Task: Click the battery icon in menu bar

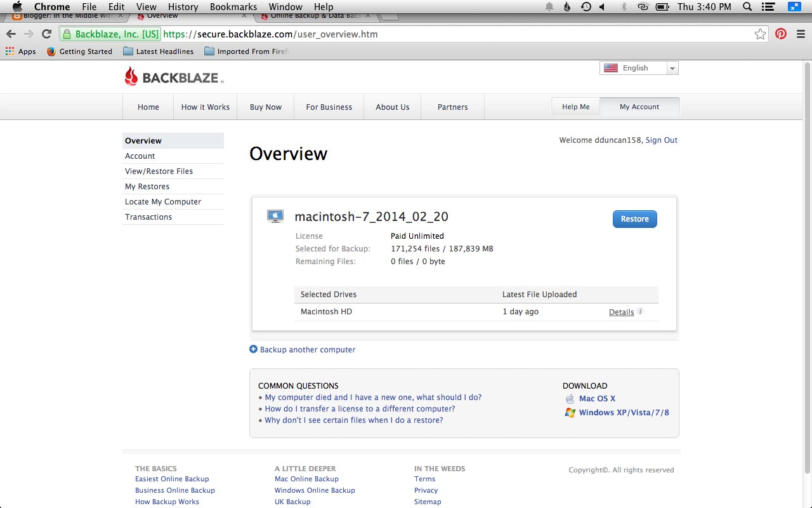Action: click(662, 6)
